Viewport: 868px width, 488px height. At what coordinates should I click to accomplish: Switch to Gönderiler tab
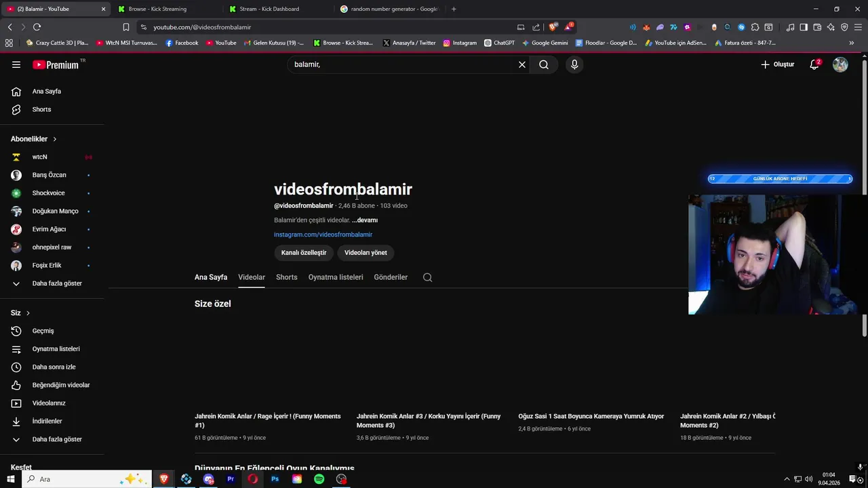tap(391, 277)
